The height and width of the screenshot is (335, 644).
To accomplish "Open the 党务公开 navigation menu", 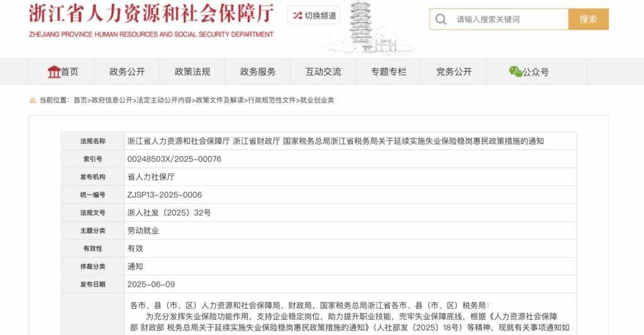I will [x=454, y=72].
